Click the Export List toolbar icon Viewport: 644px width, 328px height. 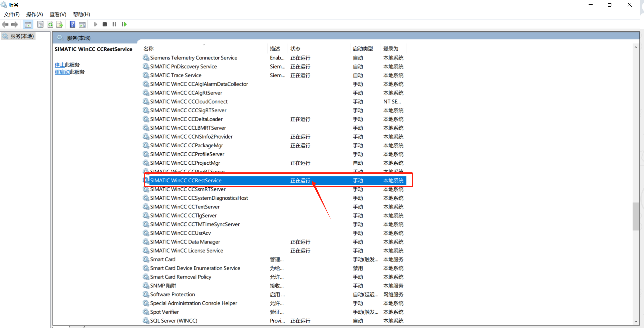(x=60, y=24)
